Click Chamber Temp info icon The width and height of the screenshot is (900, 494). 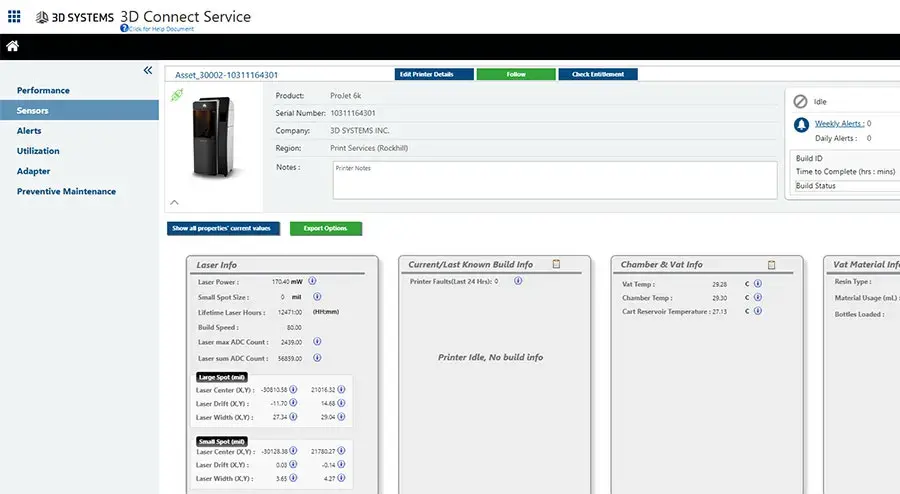coord(758,297)
